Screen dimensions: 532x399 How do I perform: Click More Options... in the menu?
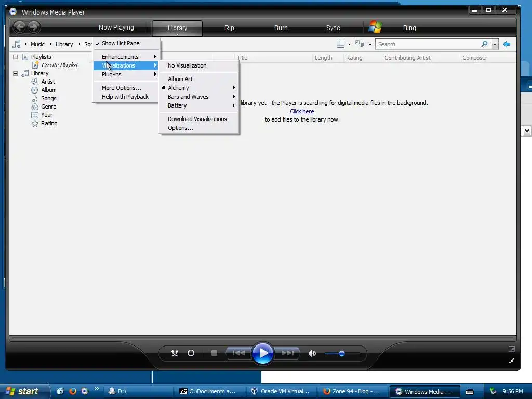tap(126, 88)
